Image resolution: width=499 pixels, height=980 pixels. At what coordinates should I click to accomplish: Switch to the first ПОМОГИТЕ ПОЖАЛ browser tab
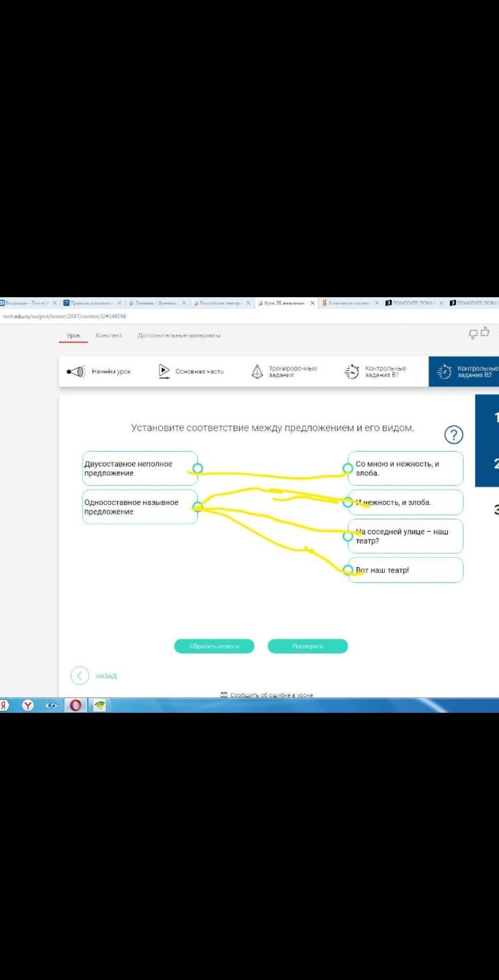(414, 303)
